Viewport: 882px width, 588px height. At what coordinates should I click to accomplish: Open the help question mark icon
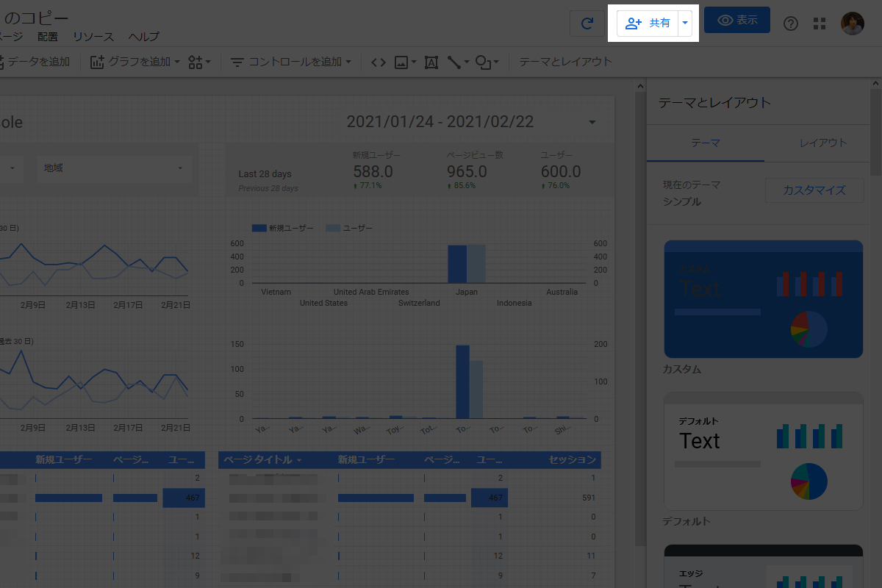[x=791, y=24]
